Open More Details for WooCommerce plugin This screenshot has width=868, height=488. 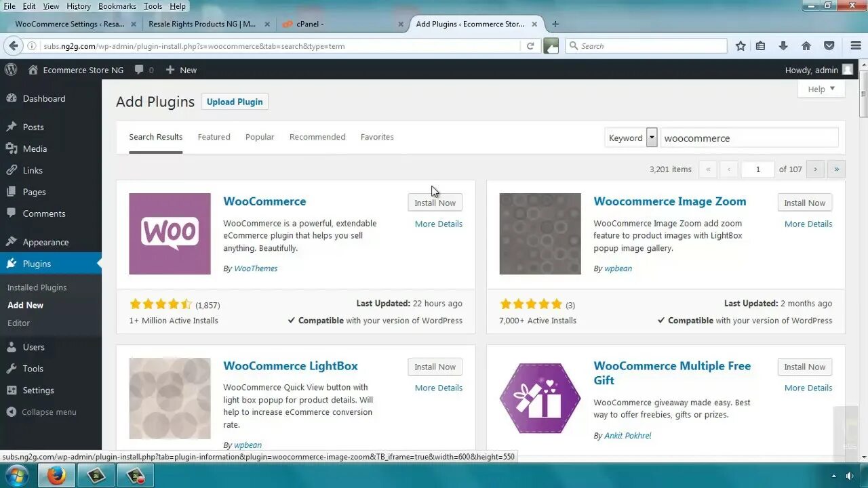(439, 224)
